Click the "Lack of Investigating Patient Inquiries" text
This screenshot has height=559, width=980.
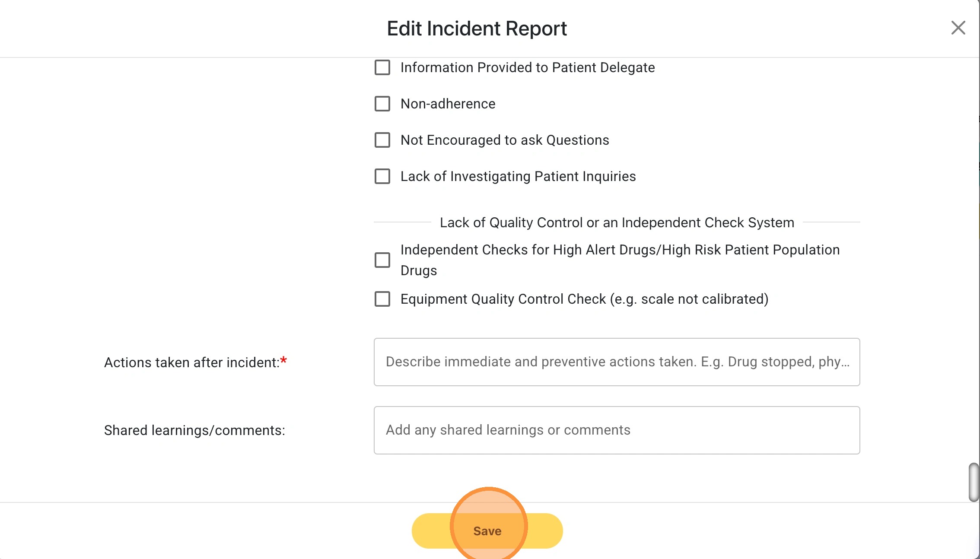point(518,177)
